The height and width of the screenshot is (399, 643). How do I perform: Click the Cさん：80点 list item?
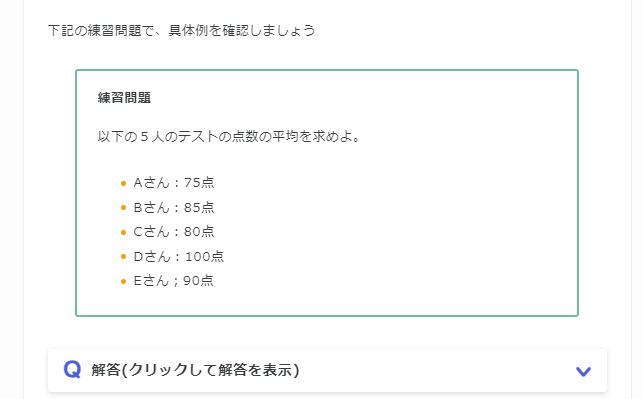pyautogui.click(x=174, y=232)
